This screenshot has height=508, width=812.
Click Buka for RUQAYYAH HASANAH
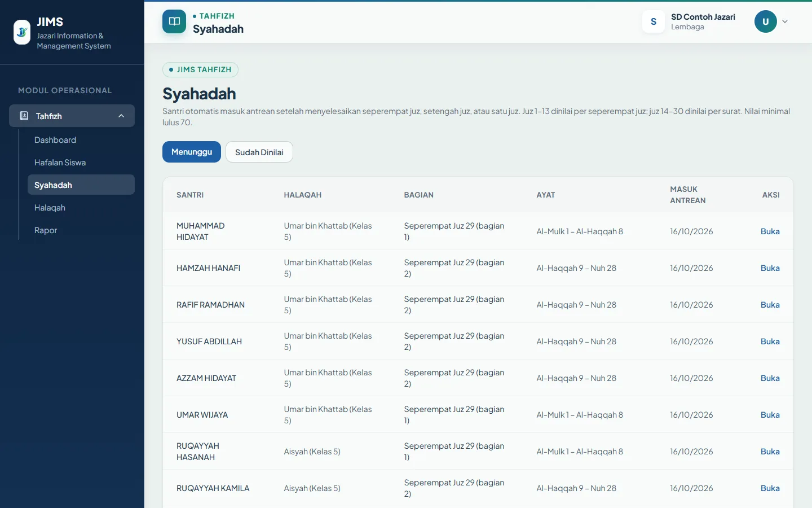coord(770,452)
